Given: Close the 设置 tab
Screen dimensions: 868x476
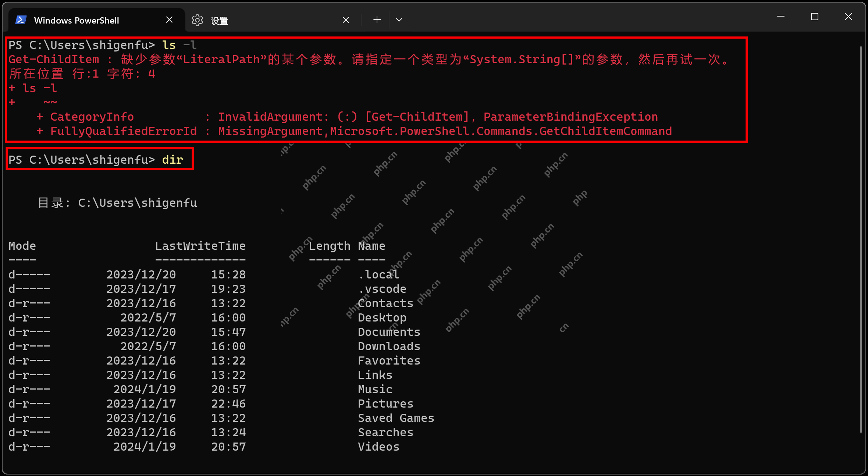Looking at the screenshot, I should pyautogui.click(x=345, y=19).
